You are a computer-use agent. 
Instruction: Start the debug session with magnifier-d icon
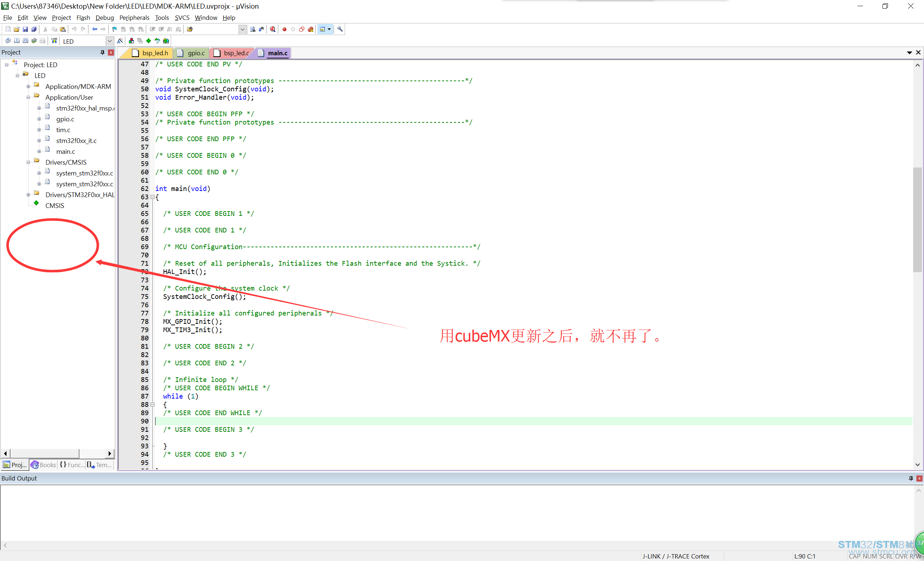click(x=273, y=29)
